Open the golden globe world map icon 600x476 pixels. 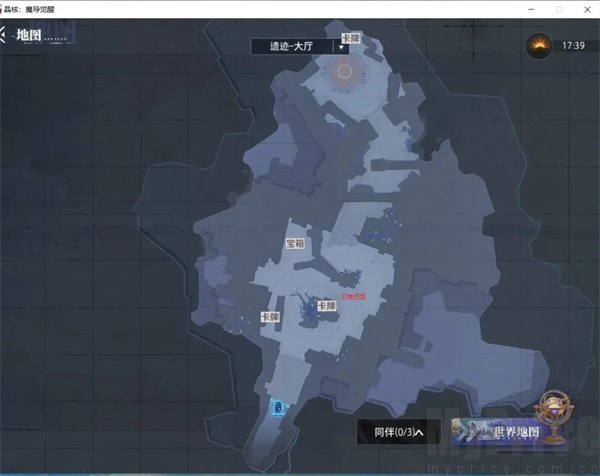[555, 416]
